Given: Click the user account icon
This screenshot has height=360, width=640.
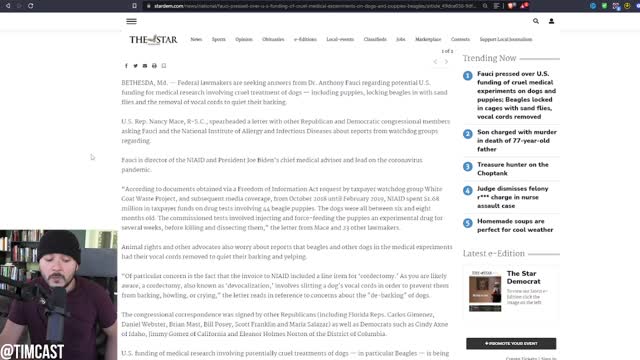Looking at the screenshot, I should 551,21.
